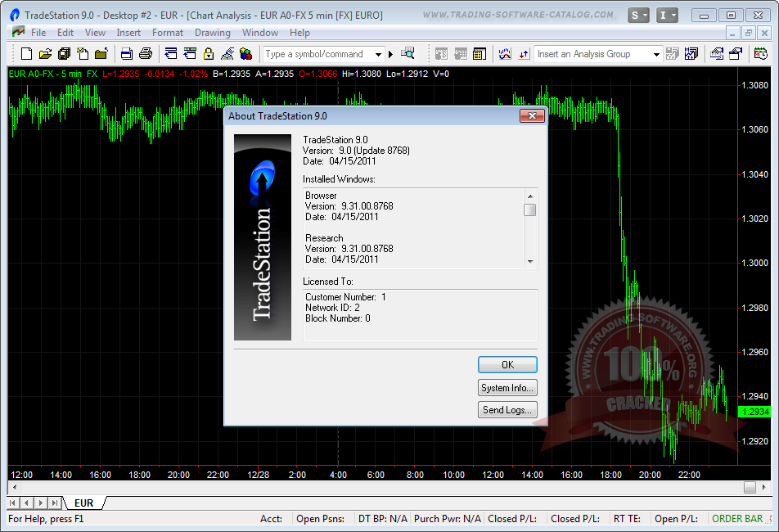Open the Format menu

[168, 33]
